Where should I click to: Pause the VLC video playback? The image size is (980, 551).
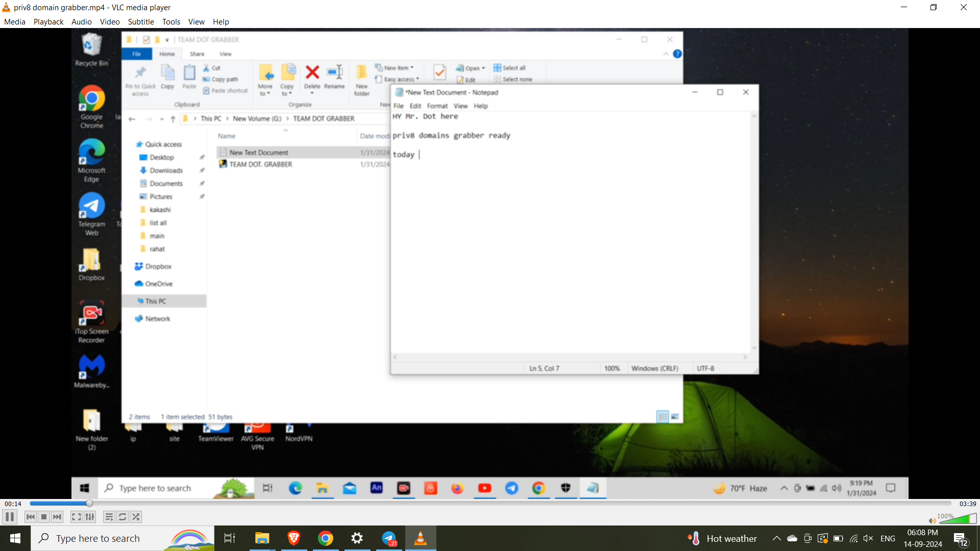click(10, 517)
